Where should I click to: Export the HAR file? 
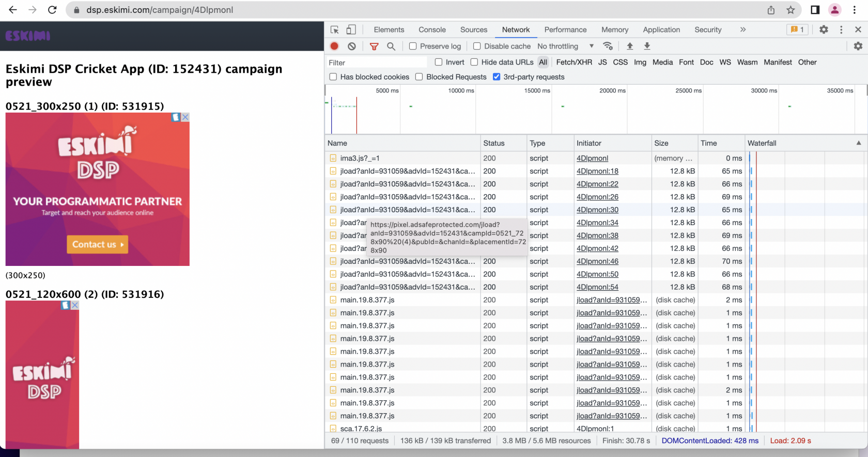click(647, 46)
